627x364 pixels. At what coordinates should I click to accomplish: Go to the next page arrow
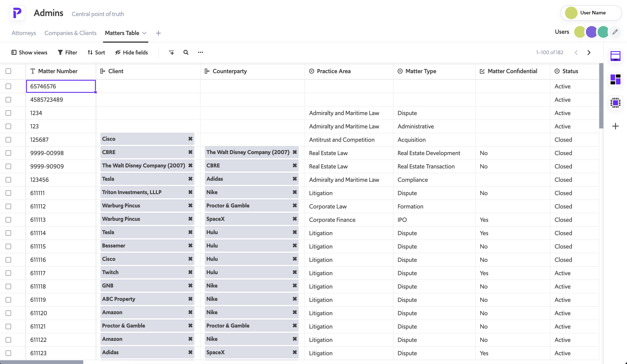(589, 52)
